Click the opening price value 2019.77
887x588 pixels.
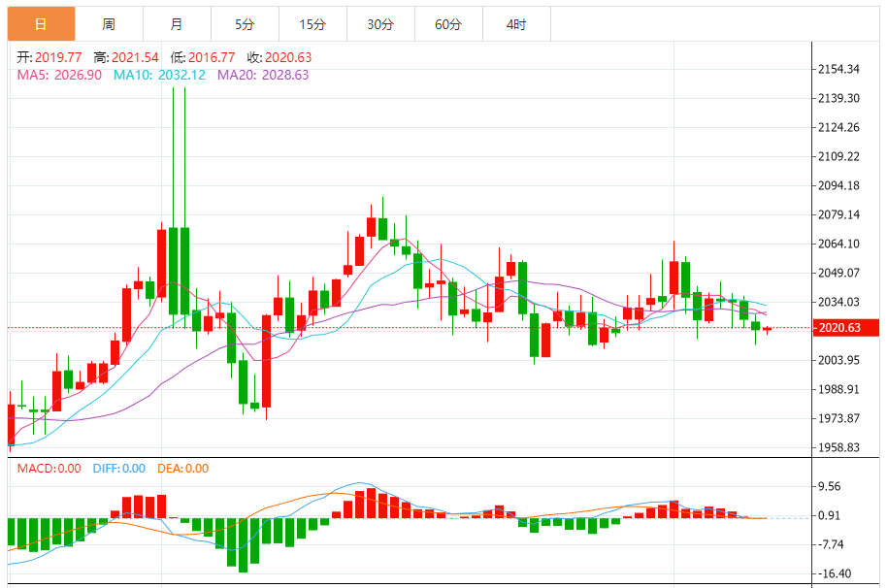click(x=58, y=57)
